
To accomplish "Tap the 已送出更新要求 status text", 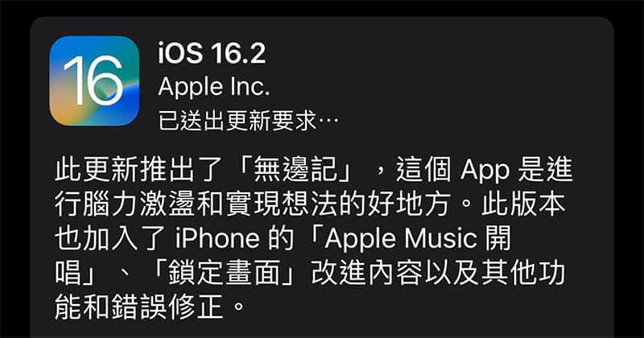I will tap(237, 121).
